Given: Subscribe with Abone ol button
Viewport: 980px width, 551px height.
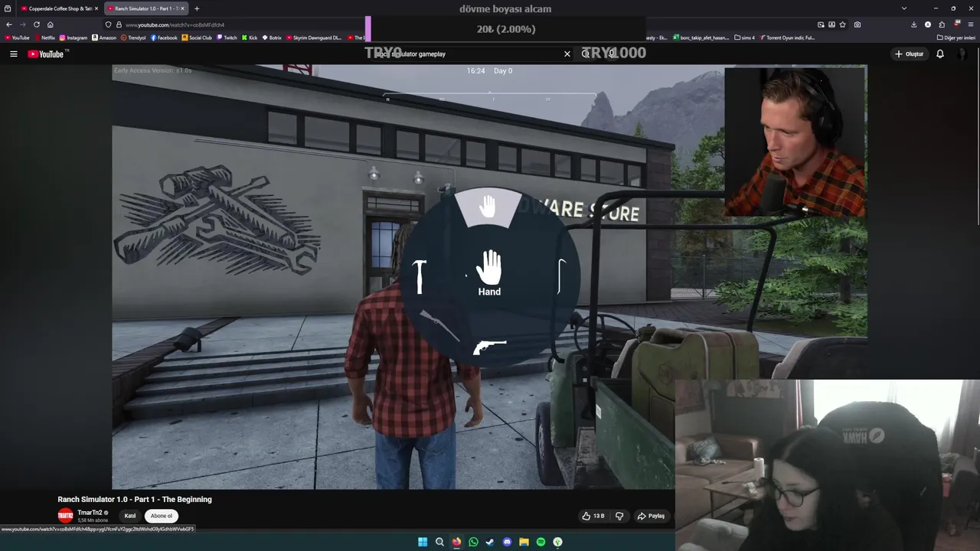Looking at the screenshot, I should (161, 516).
